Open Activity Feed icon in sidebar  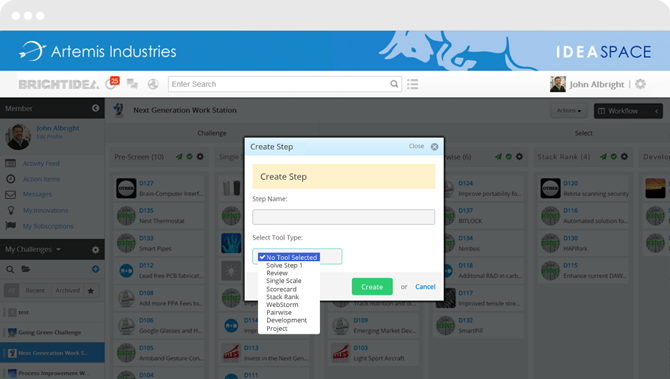[11, 163]
